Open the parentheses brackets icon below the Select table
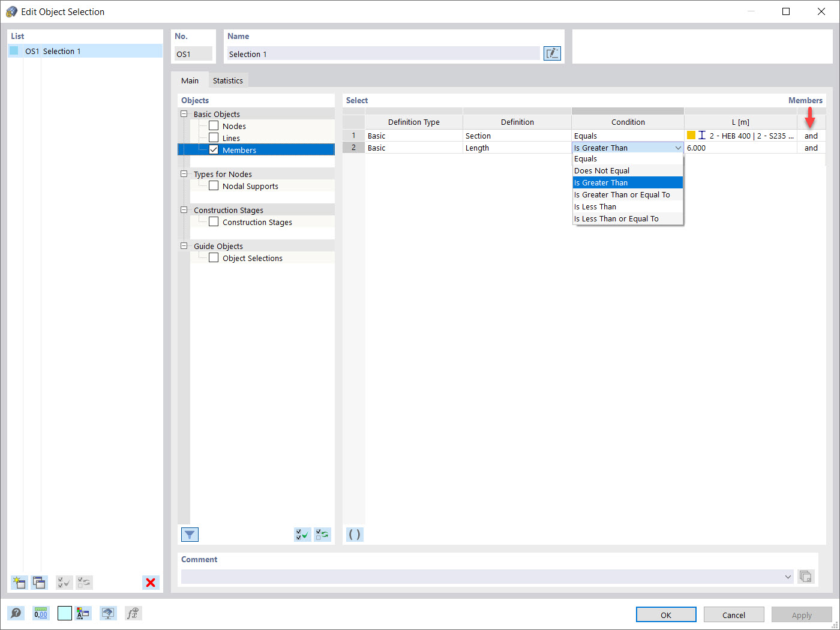 point(354,534)
